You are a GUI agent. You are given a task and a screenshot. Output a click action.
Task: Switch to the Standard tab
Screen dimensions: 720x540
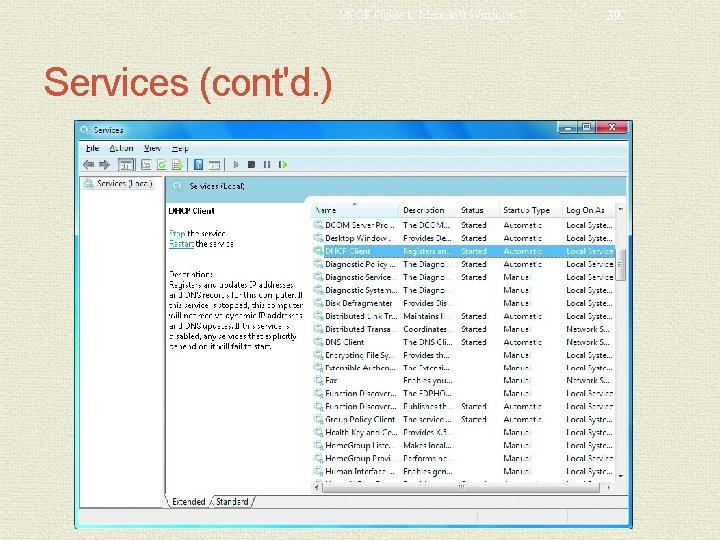(232, 501)
